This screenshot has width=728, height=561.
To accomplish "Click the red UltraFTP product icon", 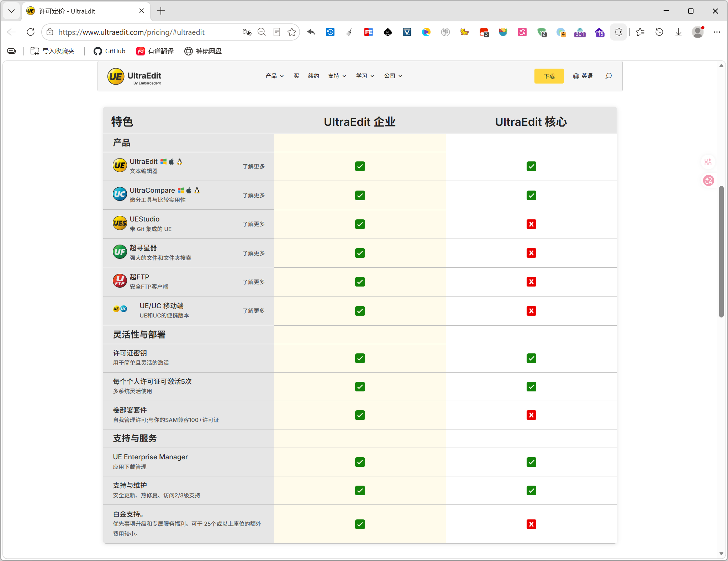I will pyautogui.click(x=120, y=281).
